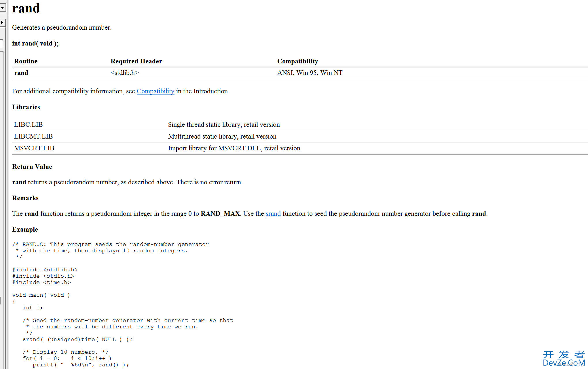Click the 'LIBC.LIB' library cell
Screen dimensions: 588x369
28,125
